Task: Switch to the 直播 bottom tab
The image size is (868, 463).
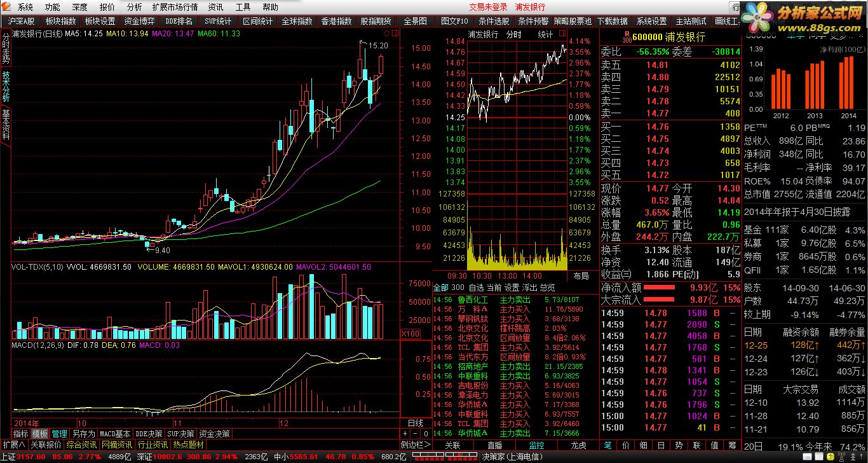Action: tap(494, 445)
